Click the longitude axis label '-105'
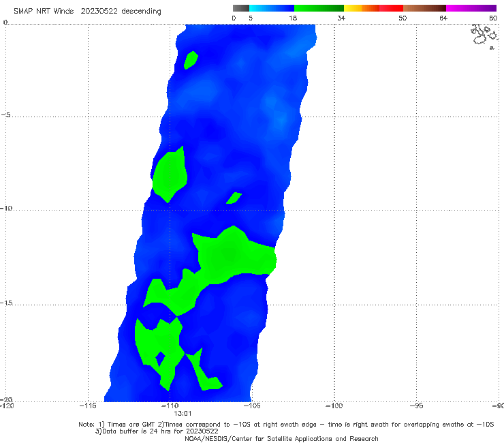 pos(252,406)
